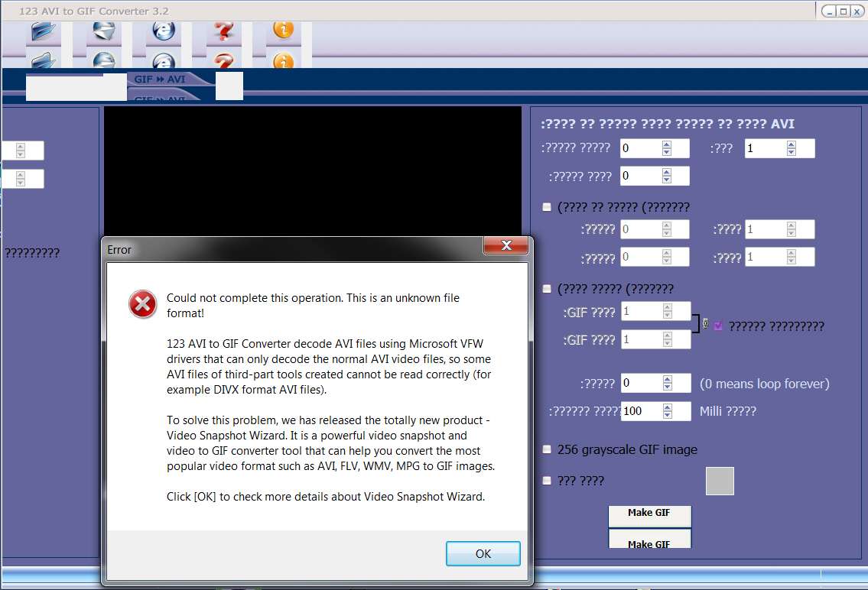Click the spinner arrows on the 100 Milli field
The height and width of the screenshot is (590, 868).
click(668, 411)
